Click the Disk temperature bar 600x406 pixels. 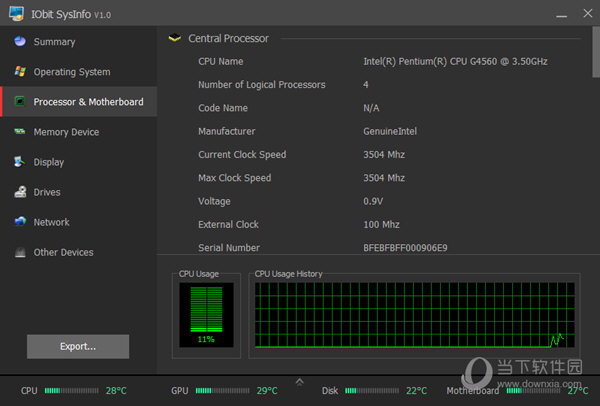click(x=372, y=391)
